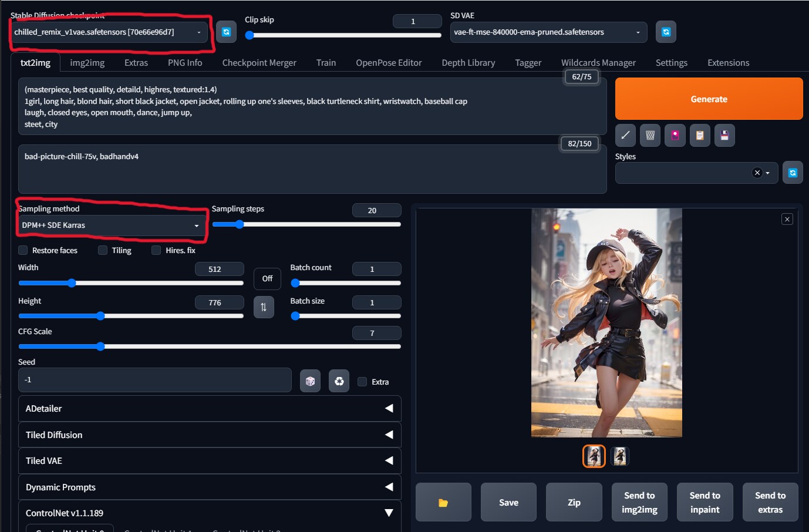
Task: Randomize seed with the dice icon
Action: pyautogui.click(x=310, y=381)
